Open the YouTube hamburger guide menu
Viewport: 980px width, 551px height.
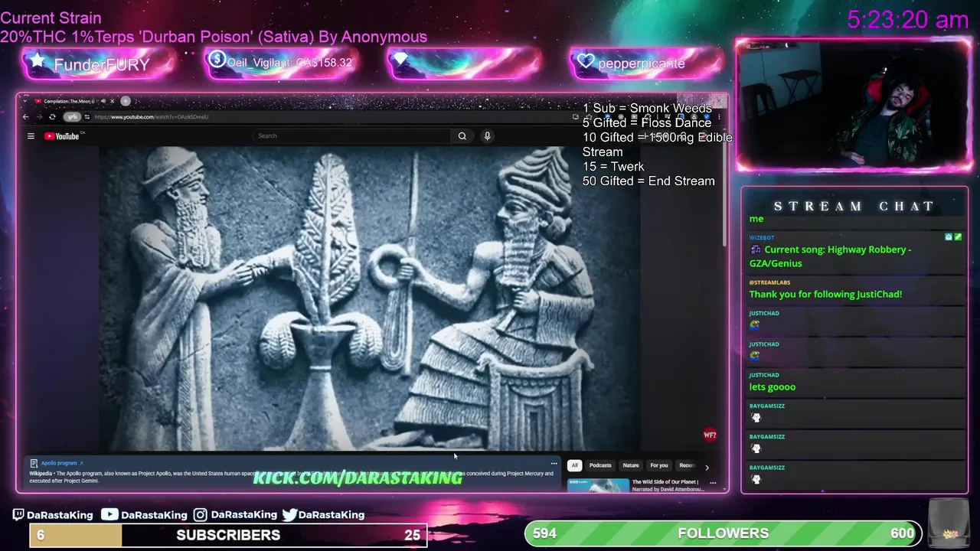click(31, 136)
